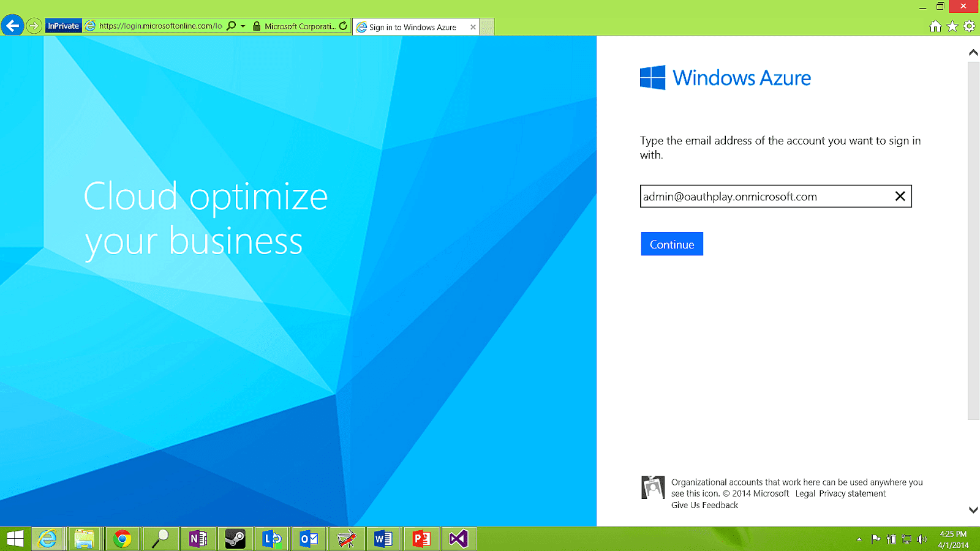Click Microsoft Corporation certificate identity text
Viewport: 980px width, 551px height.
pos(300,26)
